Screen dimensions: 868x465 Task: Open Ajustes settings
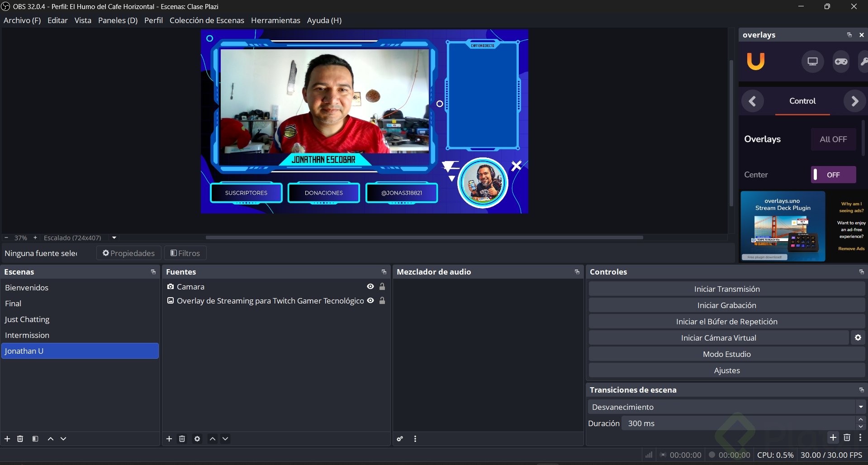[727, 370]
